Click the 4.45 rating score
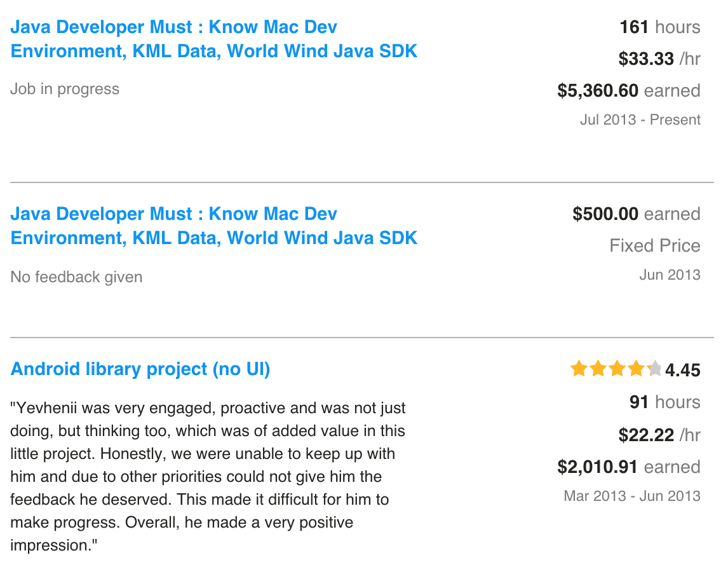The height and width of the screenshot is (581, 728). coord(682,370)
